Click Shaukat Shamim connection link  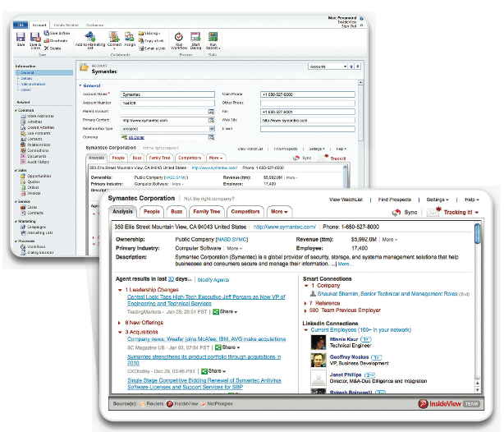(387, 294)
